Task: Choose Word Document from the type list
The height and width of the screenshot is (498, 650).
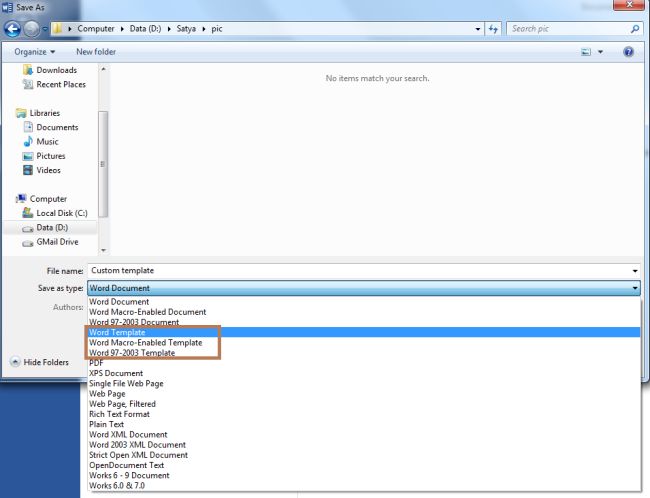Action: coord(364,302)
